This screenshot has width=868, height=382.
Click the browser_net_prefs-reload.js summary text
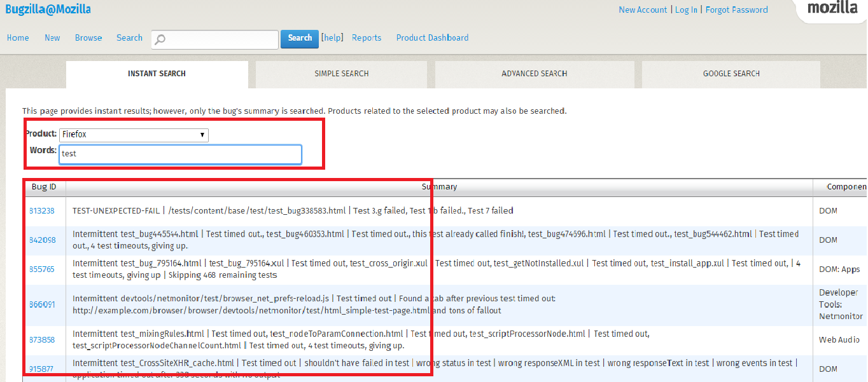tap(314, 304)
